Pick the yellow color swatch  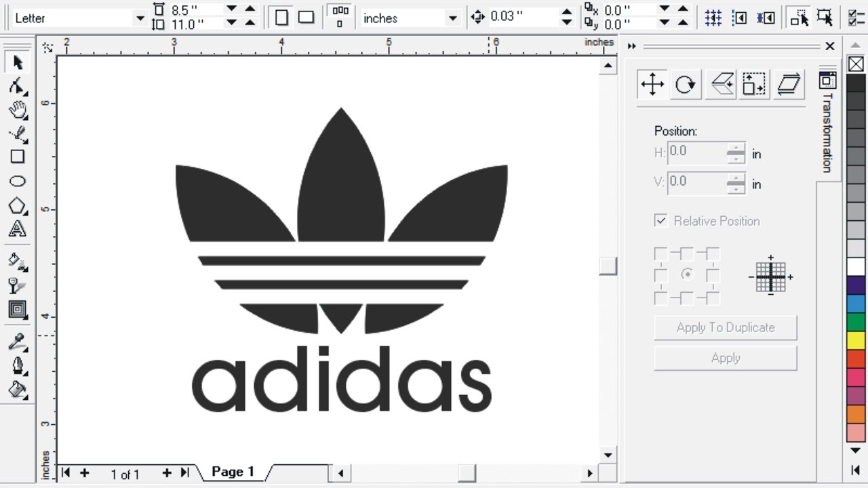pyautogui.click(x=856, y=340)
